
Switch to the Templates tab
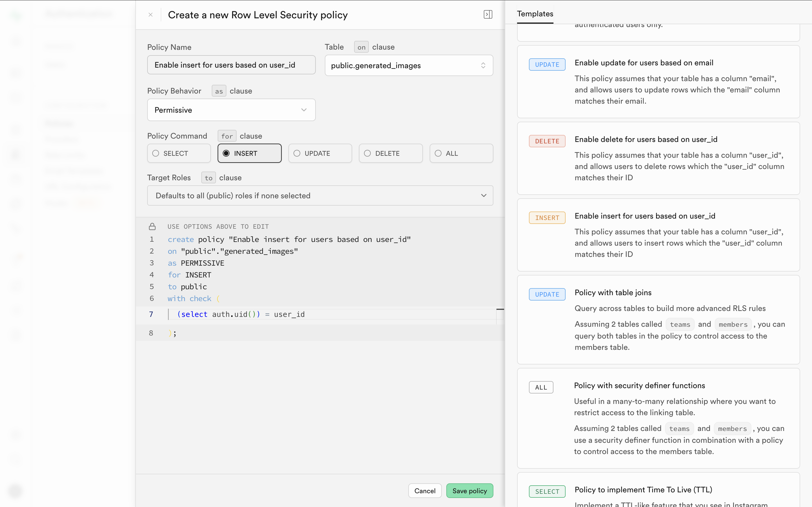(535, 14)
